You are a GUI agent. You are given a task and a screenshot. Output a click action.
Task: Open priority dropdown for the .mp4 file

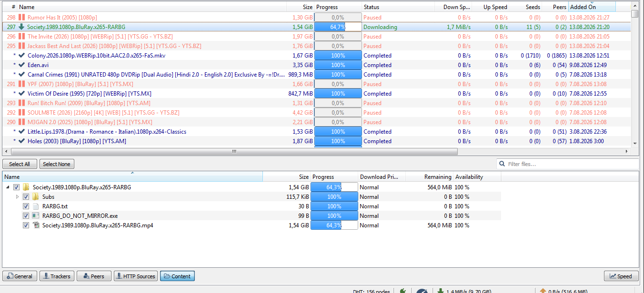click(382, 225)
